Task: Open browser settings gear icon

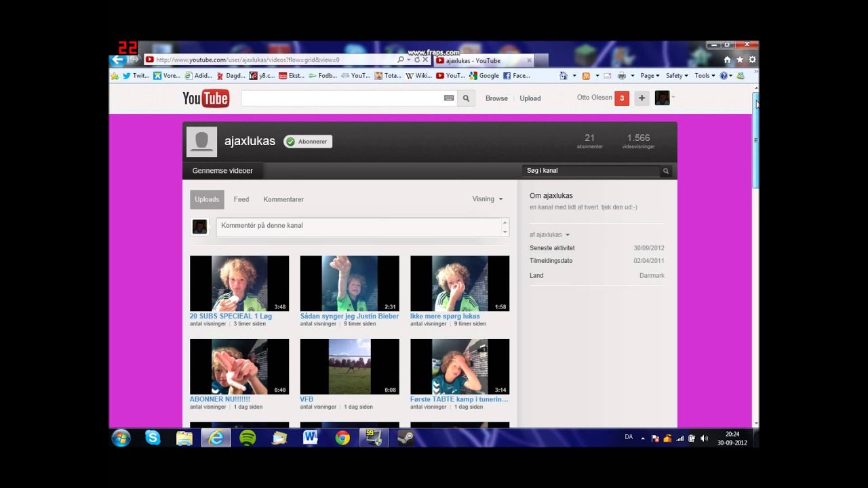Action: pos(752,60)
